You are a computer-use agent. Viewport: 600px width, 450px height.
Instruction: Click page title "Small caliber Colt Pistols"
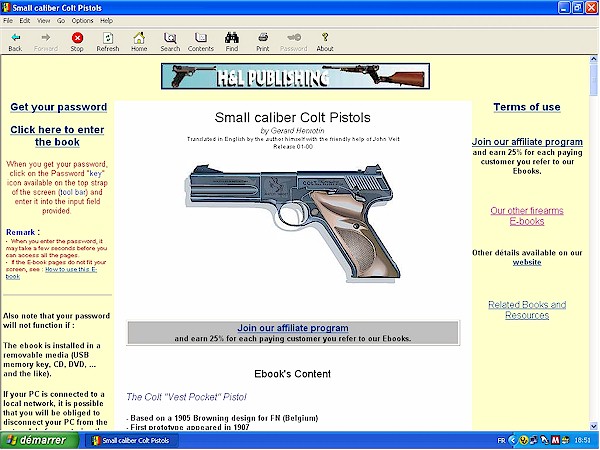pos(292,117)
